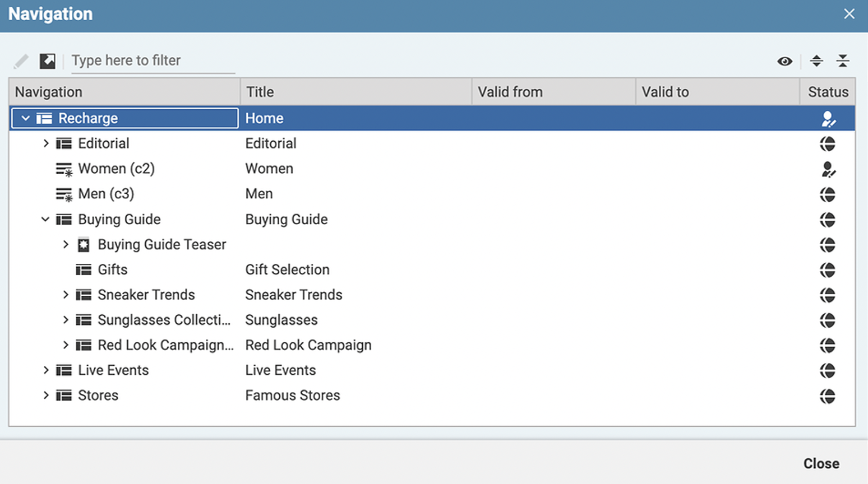868x484 pixels.
Task: Expand the Sneaker Trends node
Action: click(x=66, y=295)
